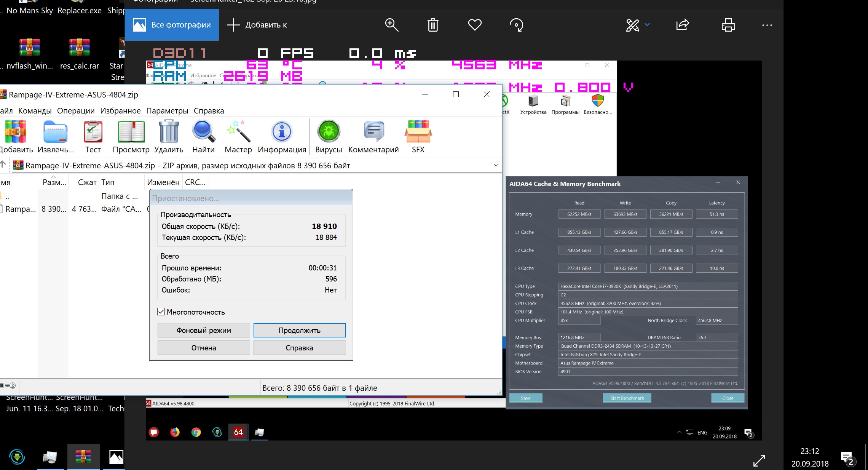This screenshot has height=470, width=868.
Task: Open the WinRAR Wizard (Мастер) tool
Action: coord(238,132)
